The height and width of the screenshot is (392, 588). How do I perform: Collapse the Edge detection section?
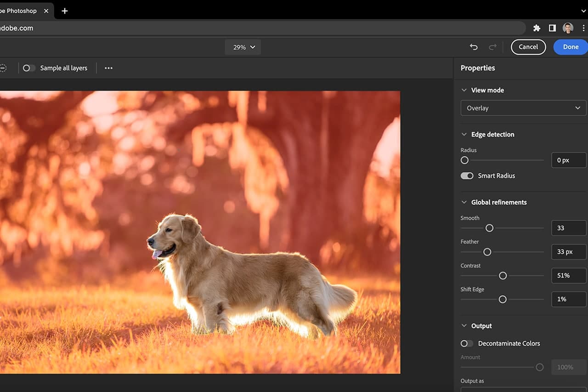coord(464,135)
